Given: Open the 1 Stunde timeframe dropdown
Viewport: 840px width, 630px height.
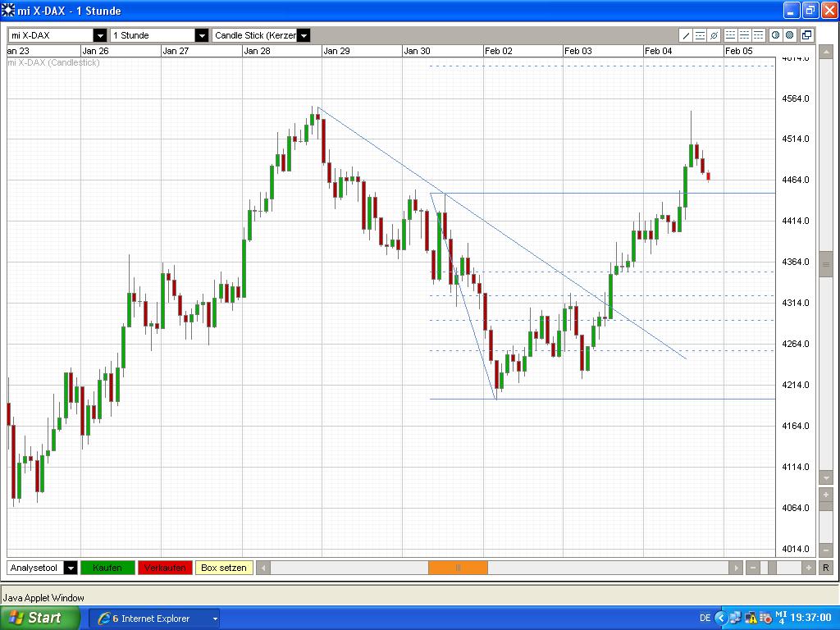Looking at the screenshot, I should pyautogui.click(x=202, y=35).
